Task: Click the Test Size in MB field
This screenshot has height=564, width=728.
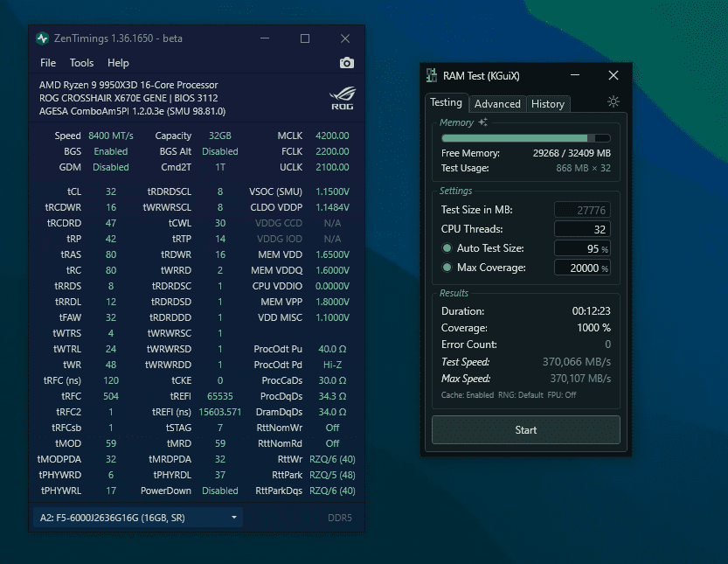Action: pyautogui.click(x=582, y=210)
